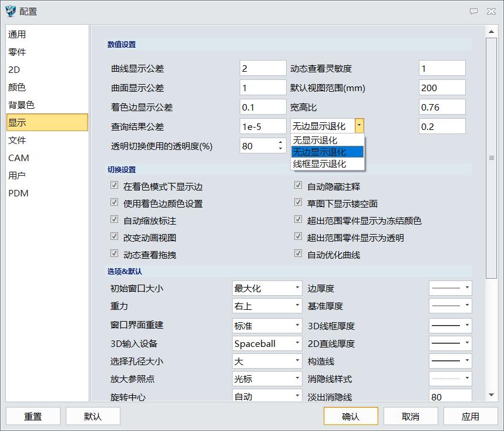Click the 确认 button to confirm
The width and height of the screenshot is (504, 431).
pos(351,416)
